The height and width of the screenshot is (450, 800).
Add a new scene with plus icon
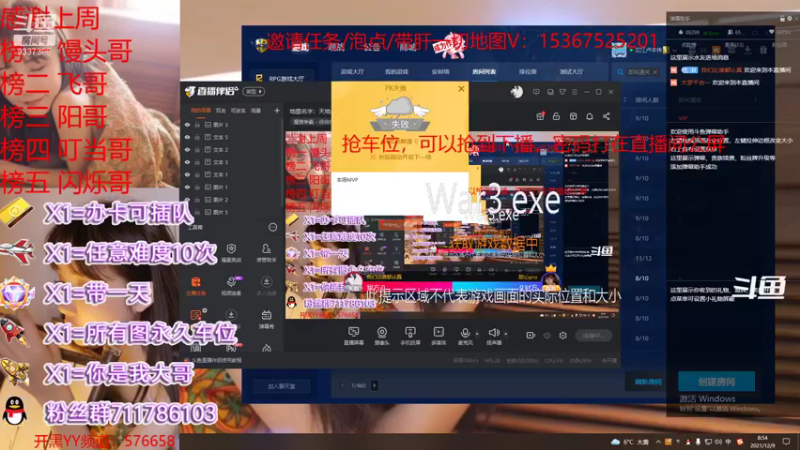pyautogui.click(x=277, y=110)
